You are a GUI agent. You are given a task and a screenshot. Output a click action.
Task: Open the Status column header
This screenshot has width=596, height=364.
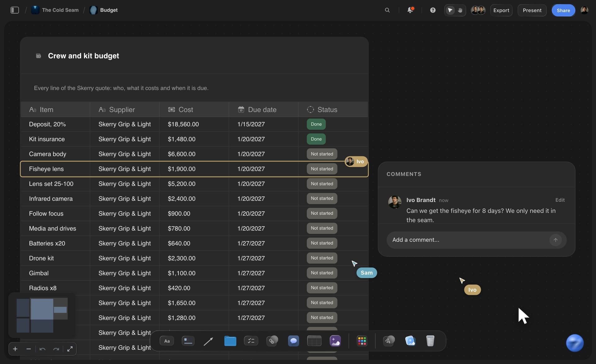333,110
